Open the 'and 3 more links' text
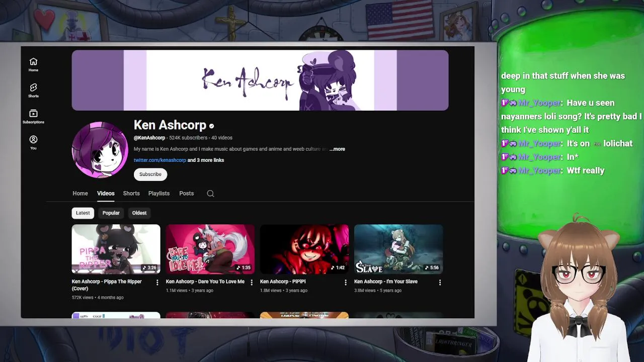This screenshot has width=644, height=362. (206, 160)
